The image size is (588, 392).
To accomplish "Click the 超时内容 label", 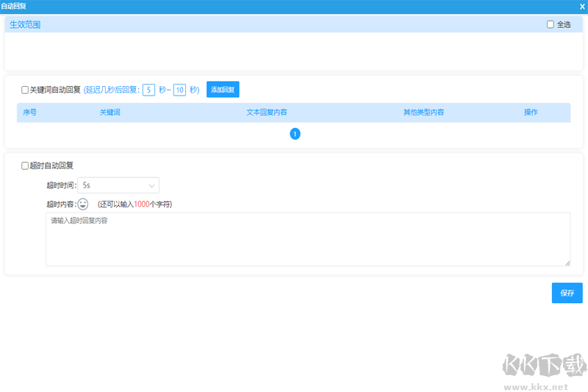I will [60, 204].
